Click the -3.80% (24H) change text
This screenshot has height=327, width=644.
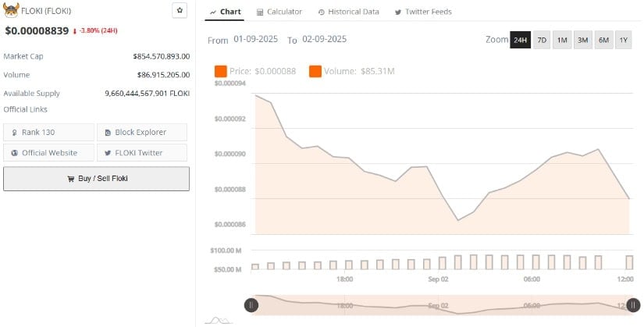98,30
